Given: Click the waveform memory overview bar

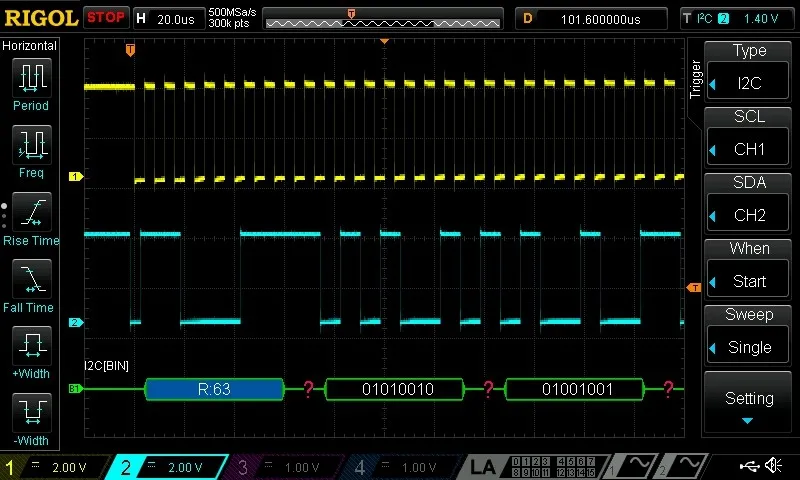Looking at the screenshot, I should pos(383,19).
